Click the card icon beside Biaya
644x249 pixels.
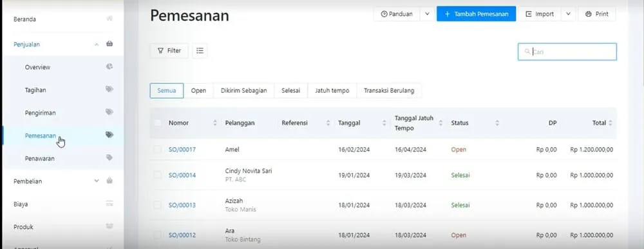(x=109, y=203)
